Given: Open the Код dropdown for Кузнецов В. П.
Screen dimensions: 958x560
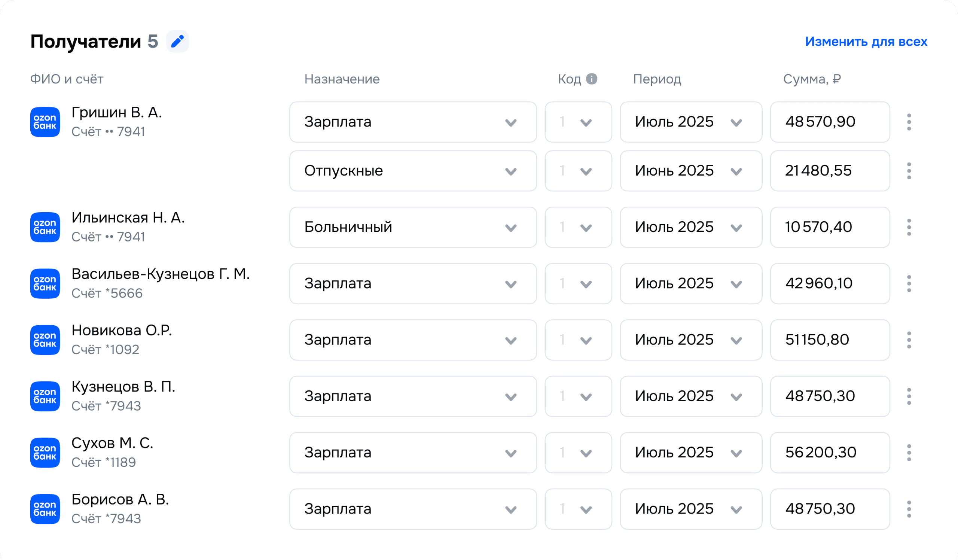Looking at the screenshot, I should click(578, 396).
